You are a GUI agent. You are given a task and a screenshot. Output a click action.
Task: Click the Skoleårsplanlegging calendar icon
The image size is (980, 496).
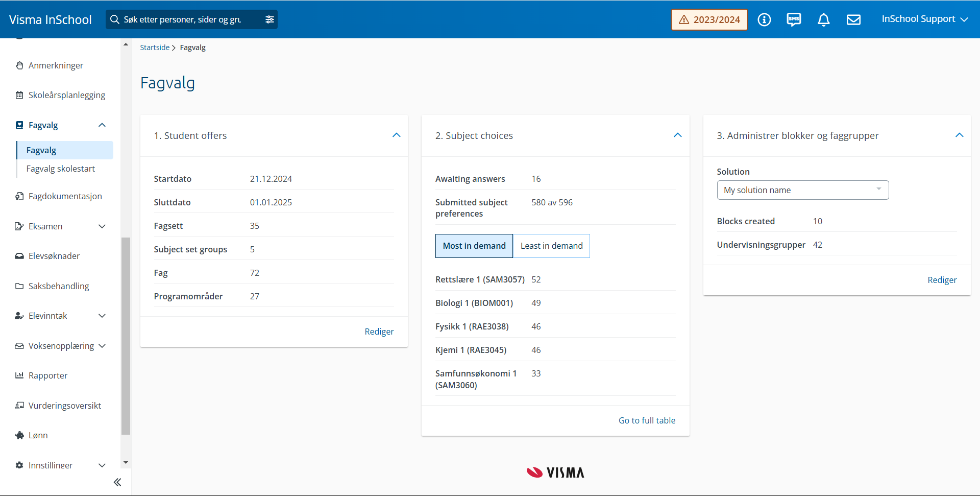pos(19,95)
